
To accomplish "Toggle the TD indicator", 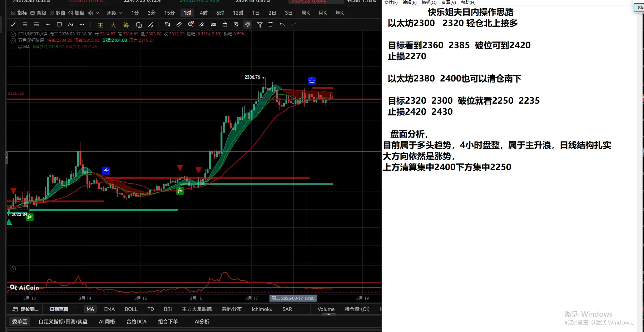I will click(151, 309).
